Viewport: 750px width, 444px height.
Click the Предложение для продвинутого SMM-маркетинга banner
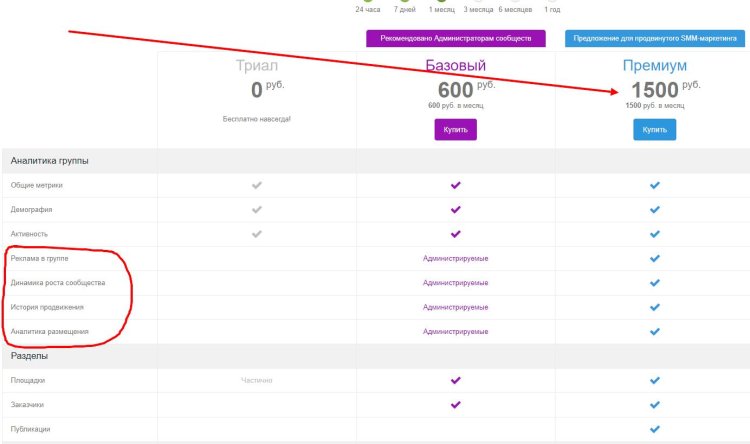pyautogui.click(x=654, y=39)
